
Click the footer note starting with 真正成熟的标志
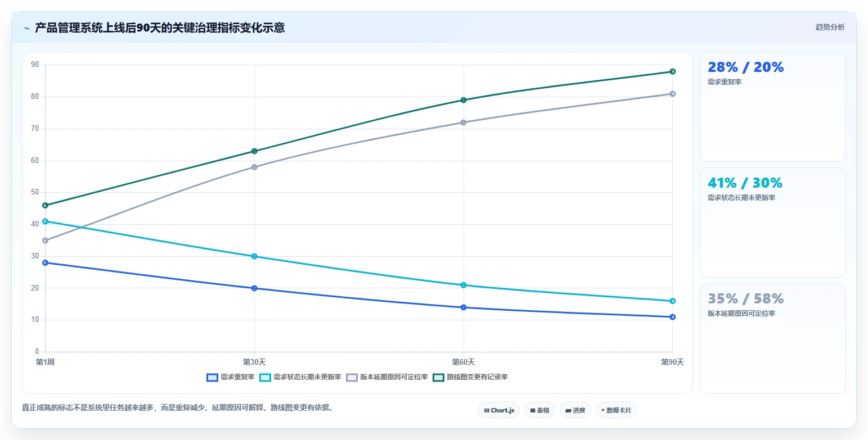pyautogui.click(x=179, y=407)
